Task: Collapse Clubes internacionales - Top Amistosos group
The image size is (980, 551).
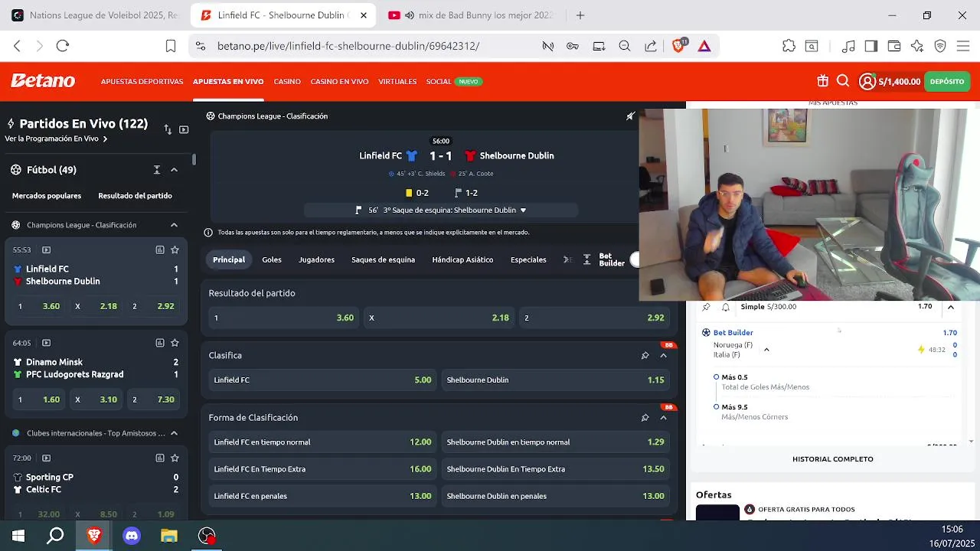Action: [174, 433]
